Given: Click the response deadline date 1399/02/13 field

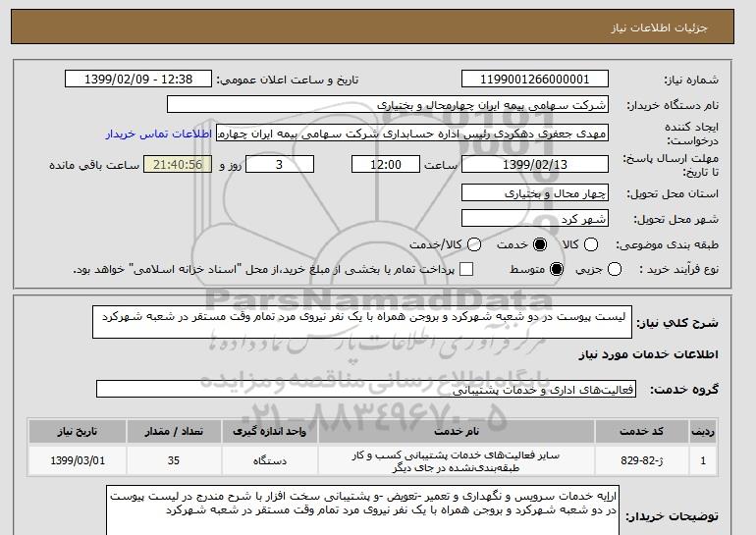Looking at the screenshot, I should (535, 164).
